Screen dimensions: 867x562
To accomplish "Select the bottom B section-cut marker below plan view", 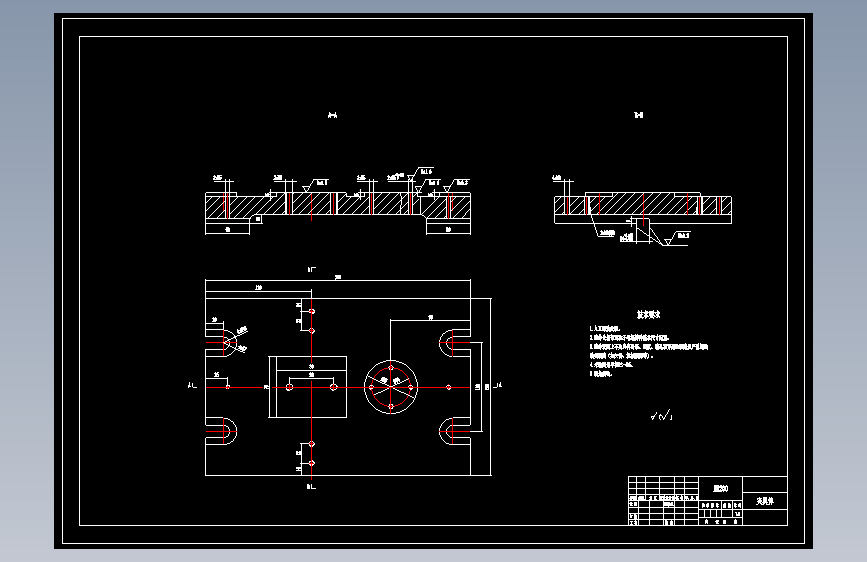I will (311, 487).
